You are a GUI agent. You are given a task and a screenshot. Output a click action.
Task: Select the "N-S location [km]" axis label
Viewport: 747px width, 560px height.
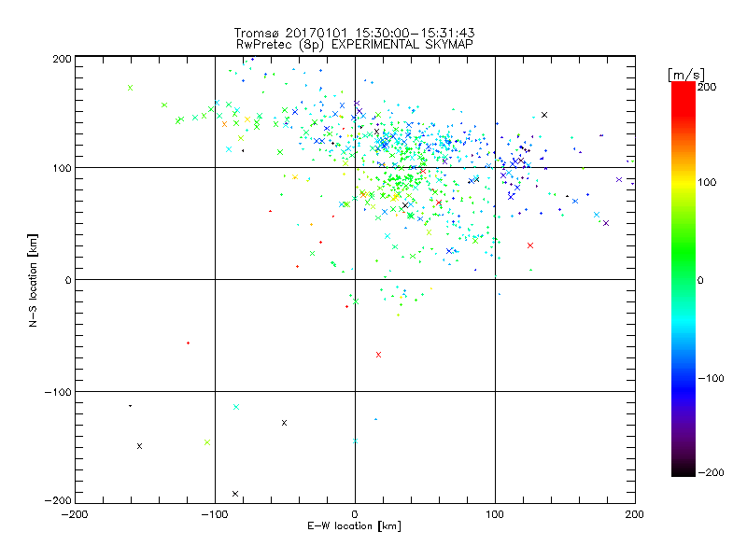[x=33, y=281]
